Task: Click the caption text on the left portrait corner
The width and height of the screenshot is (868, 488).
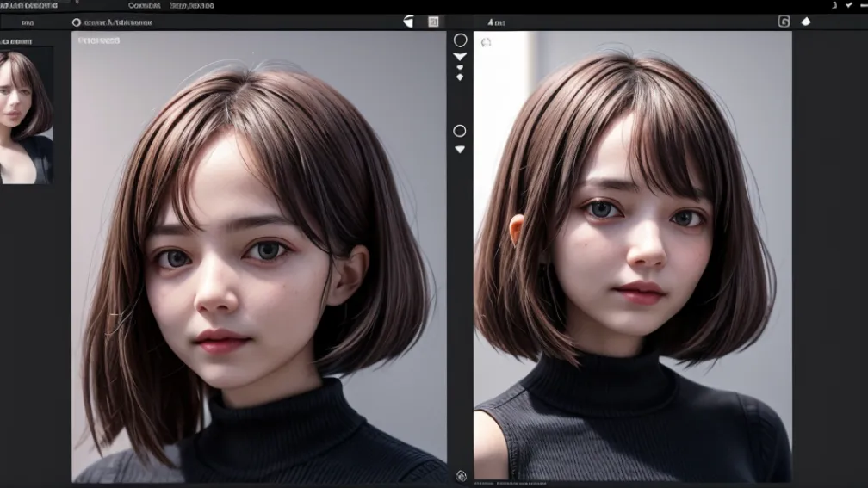Action: pyautogui.click(x=99, y=40)
